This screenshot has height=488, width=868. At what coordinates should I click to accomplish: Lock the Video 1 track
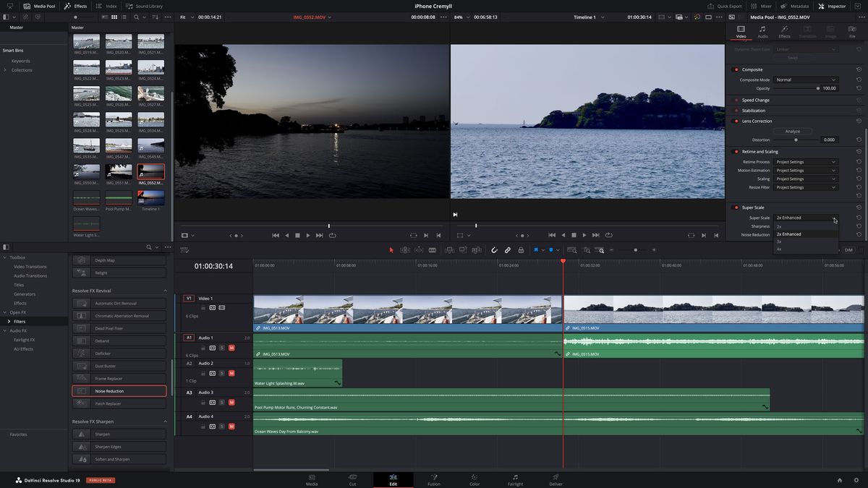click(202, 307)
